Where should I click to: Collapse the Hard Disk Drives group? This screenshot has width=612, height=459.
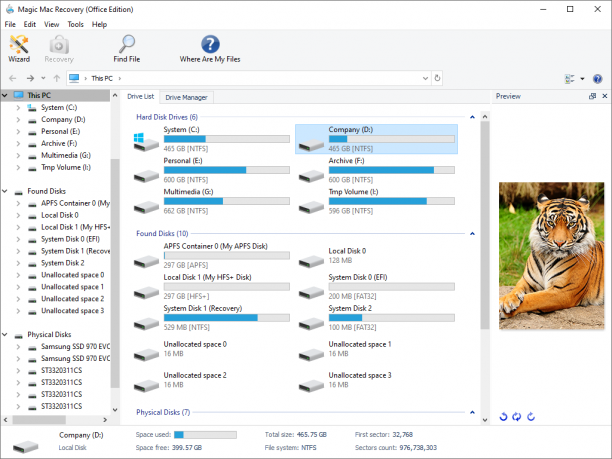(472, 117)
